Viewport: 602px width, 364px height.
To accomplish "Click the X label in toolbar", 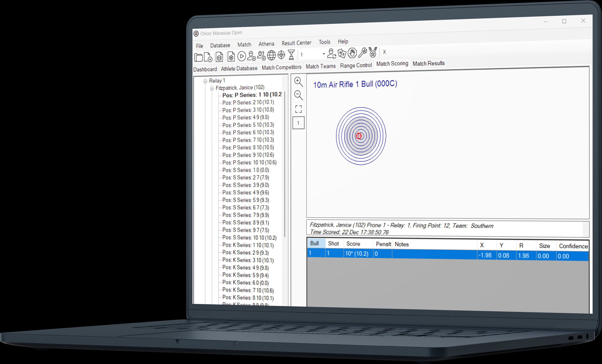I will pos(384,52).
